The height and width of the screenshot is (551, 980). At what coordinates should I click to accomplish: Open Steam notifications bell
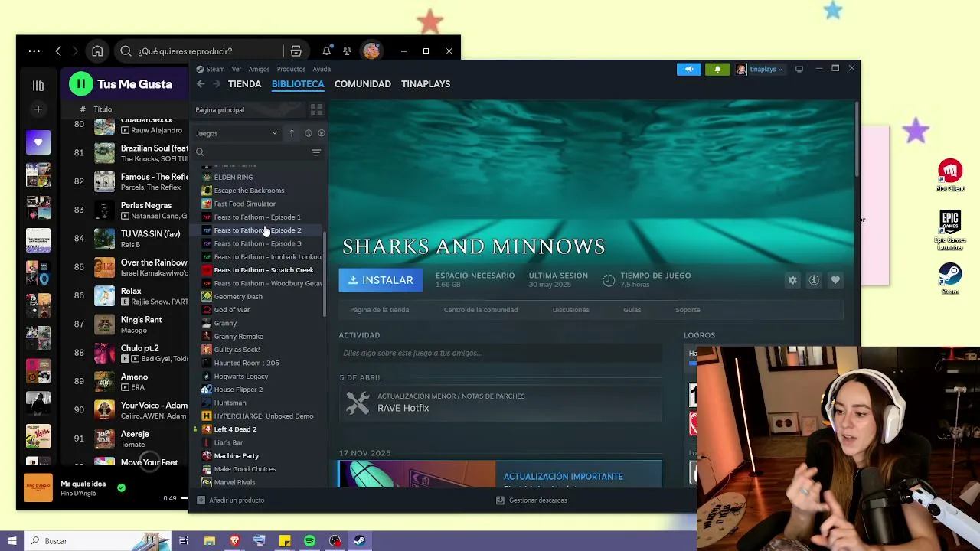click(x=717, y=70)
